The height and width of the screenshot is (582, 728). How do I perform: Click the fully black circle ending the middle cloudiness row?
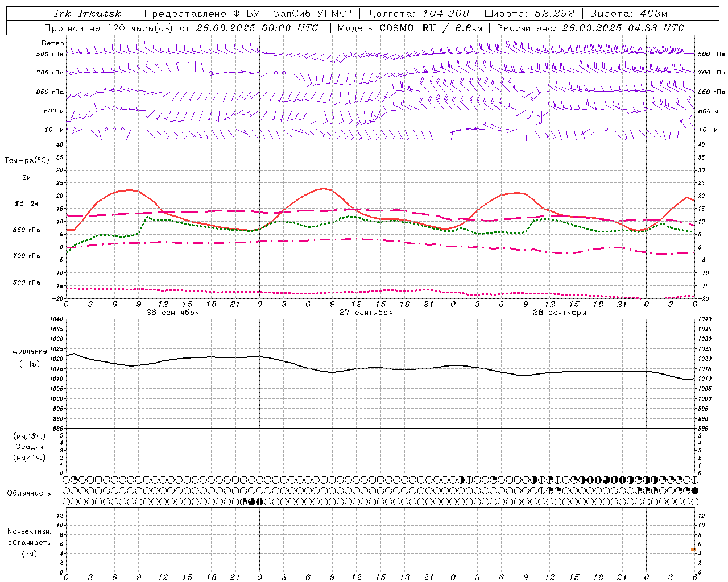click(694, 490)
